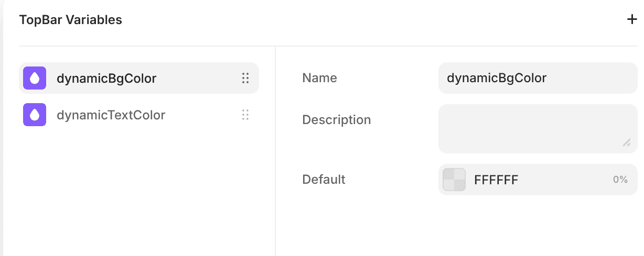Add a new TopBar variable with plus

pyautogui.click(x=632, y=20)
